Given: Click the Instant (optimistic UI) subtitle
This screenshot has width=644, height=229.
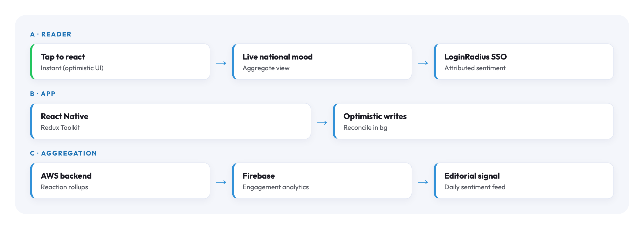Looking at the screenshot, I should 72,68.
